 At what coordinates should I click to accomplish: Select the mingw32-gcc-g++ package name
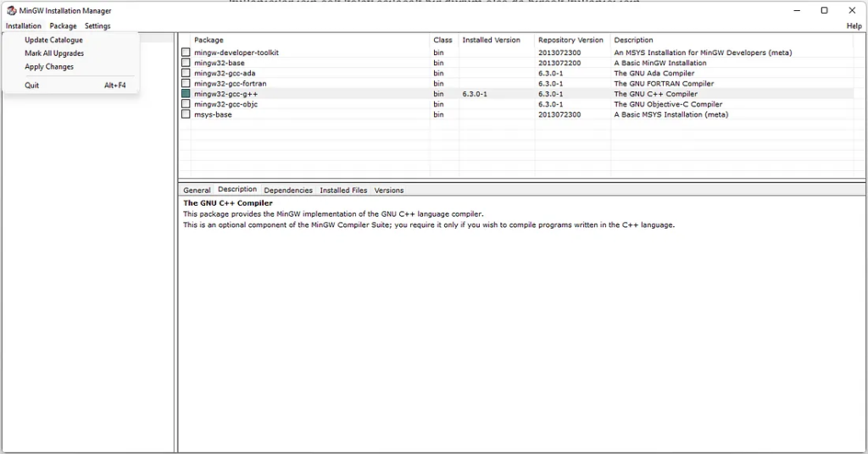[225, 94]
